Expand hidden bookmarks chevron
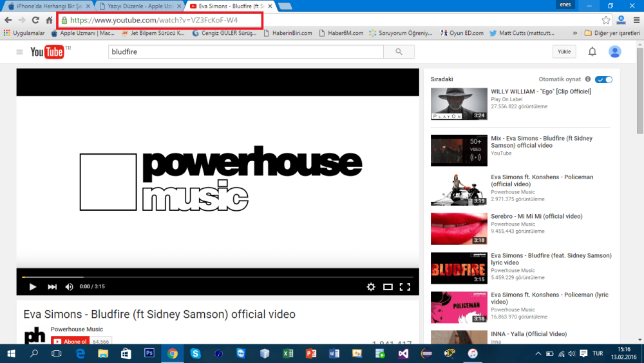Image resolution: width=644 pixels, height=363 pixels. pos(574,33)
